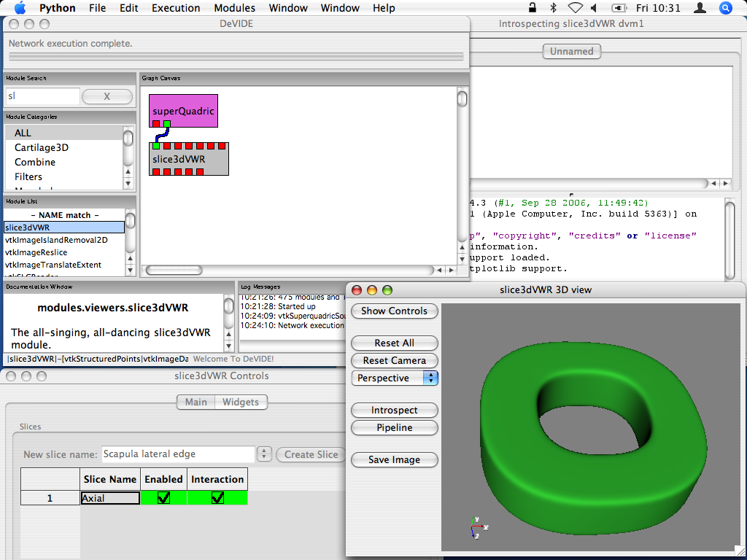Click the volume speaker icon

(x=594, y=7)
